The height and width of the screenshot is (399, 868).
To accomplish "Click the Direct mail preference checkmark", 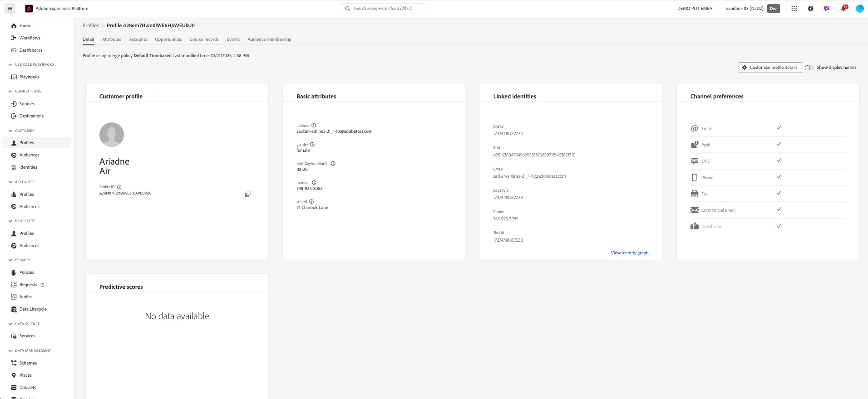I will tap(779, 226).
